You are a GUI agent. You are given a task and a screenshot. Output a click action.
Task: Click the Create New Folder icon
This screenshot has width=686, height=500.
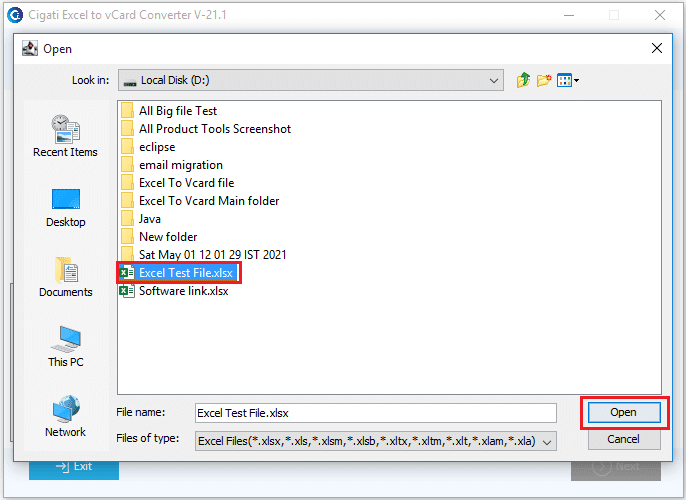coord(544,80)
